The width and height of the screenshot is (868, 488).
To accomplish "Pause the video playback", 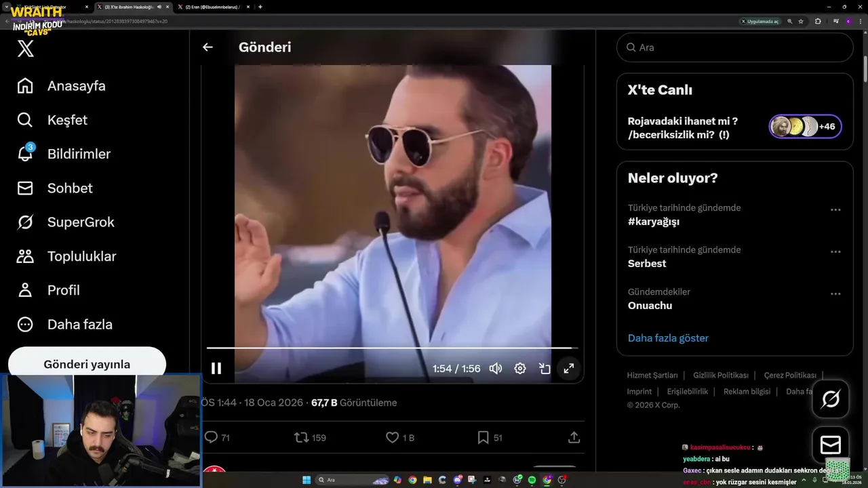I will click(216, 368).
